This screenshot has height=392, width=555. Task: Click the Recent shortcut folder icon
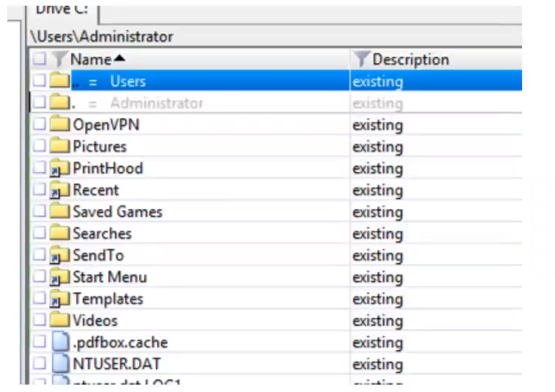click(x=59, y=190)
